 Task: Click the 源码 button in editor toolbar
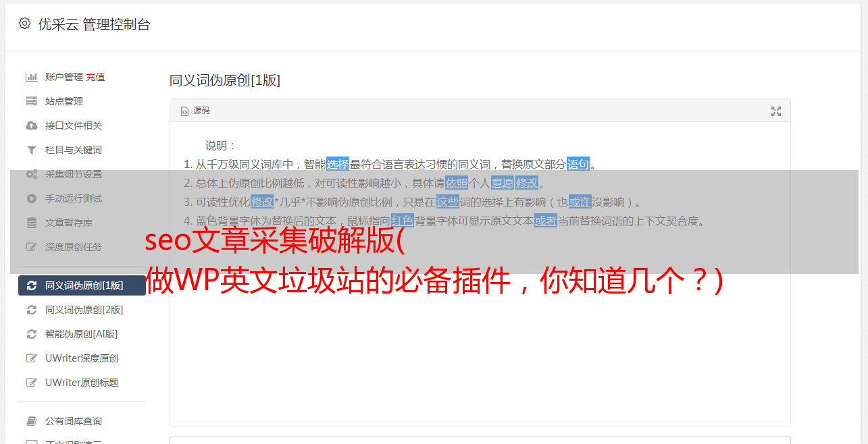pos(195,111)
